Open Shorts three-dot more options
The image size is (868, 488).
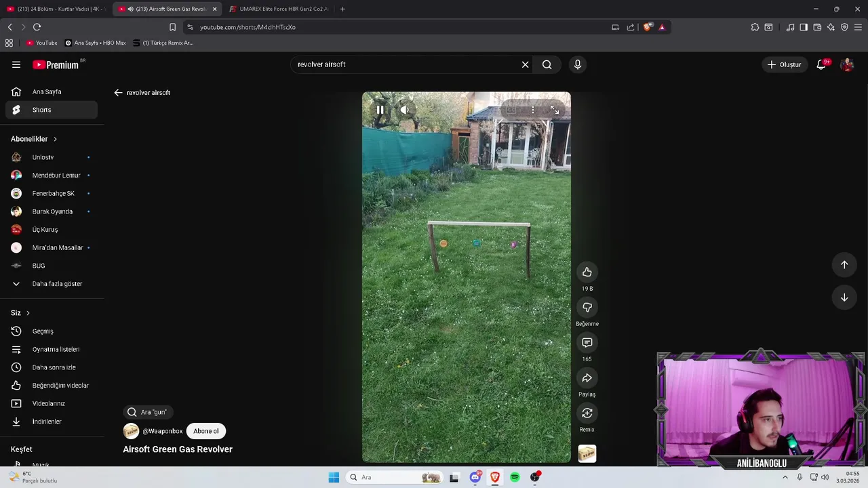(533, 110)
